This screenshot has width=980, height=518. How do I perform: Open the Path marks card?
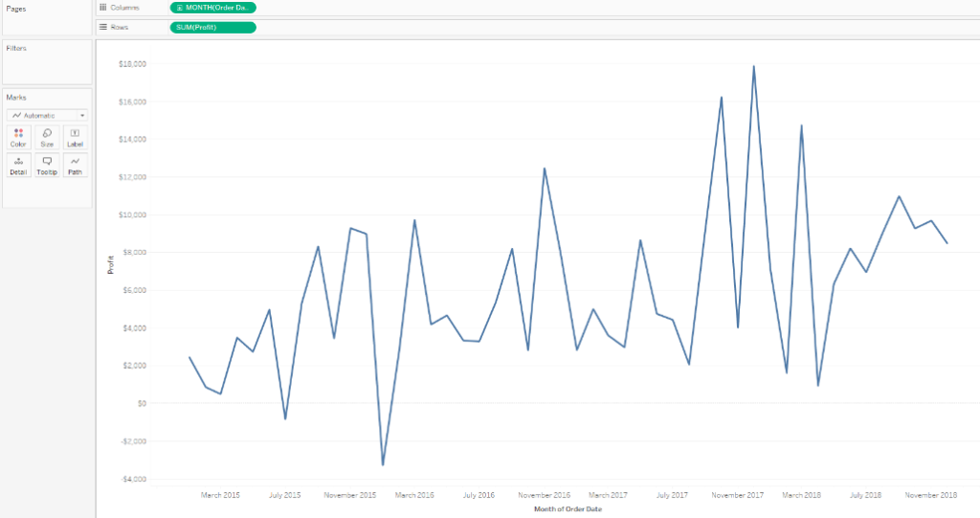[75, 166]
